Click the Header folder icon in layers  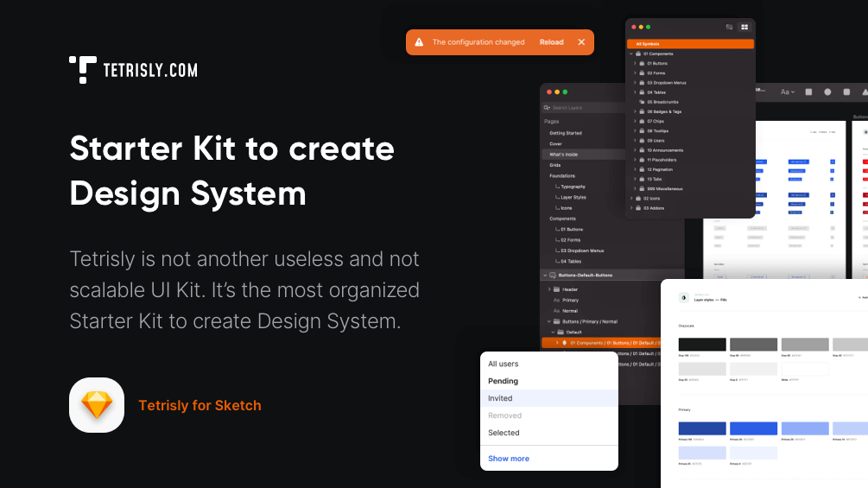pos(557,289)
